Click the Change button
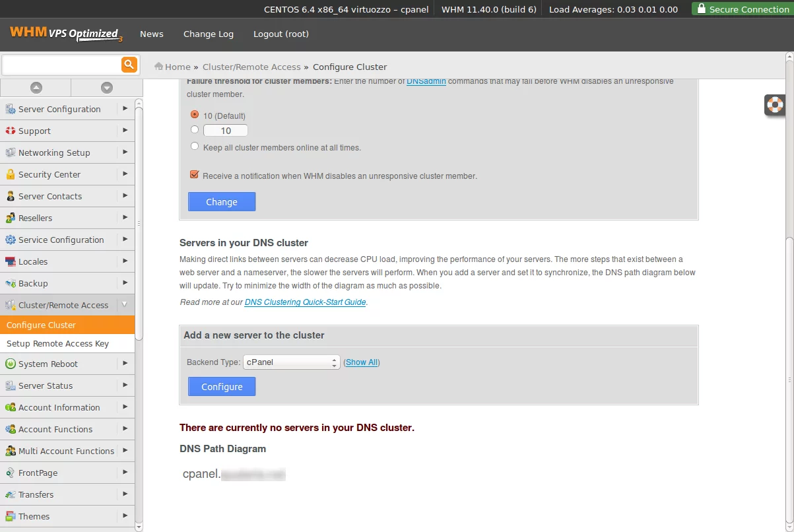Image resolution: width=794 pixels, height=532 pixels. coord(222,202)
